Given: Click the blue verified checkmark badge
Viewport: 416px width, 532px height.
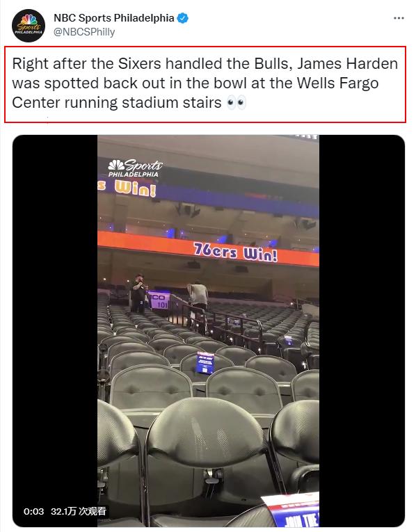Looking at the screenshot, I should pyautogui.click(x=183, y=18).
